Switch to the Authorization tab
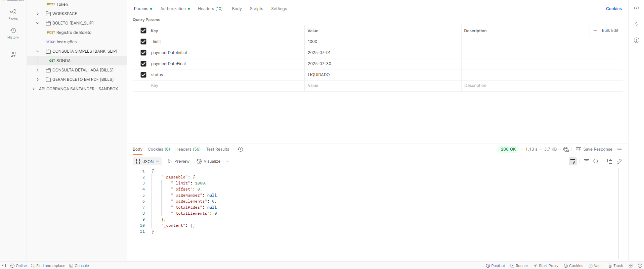The width and height of the screenshot is (644, 269). tap(175, 9)
